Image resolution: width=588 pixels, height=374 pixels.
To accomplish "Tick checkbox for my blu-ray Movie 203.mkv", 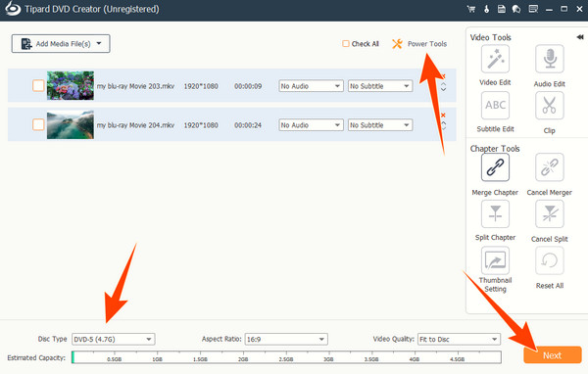I will (x=38, y=85).
